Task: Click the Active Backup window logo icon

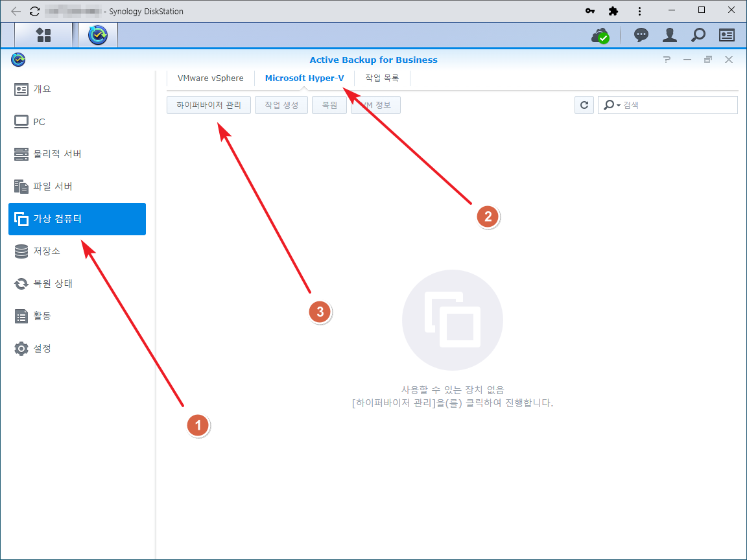Action: click(18, 60)
